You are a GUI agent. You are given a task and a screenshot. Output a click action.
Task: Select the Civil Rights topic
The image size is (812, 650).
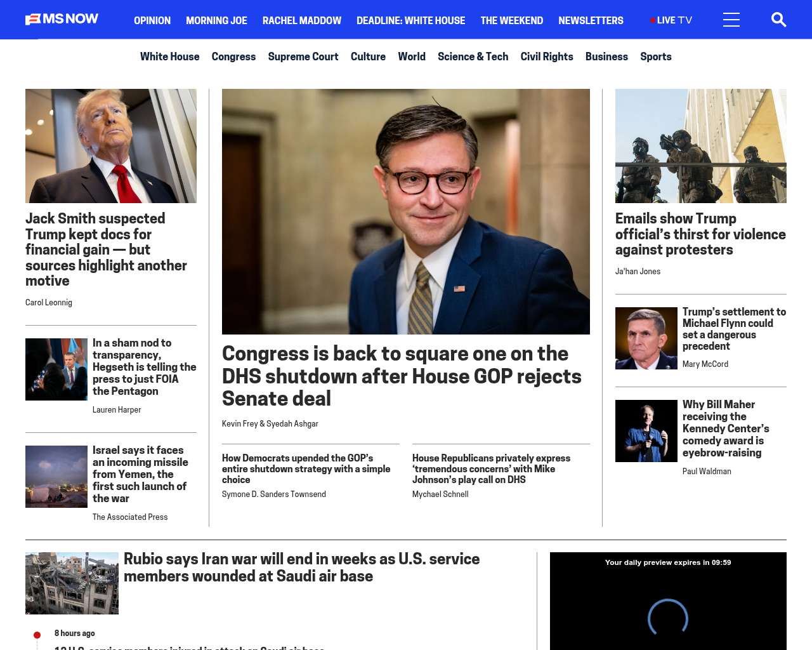pos(547,56)
